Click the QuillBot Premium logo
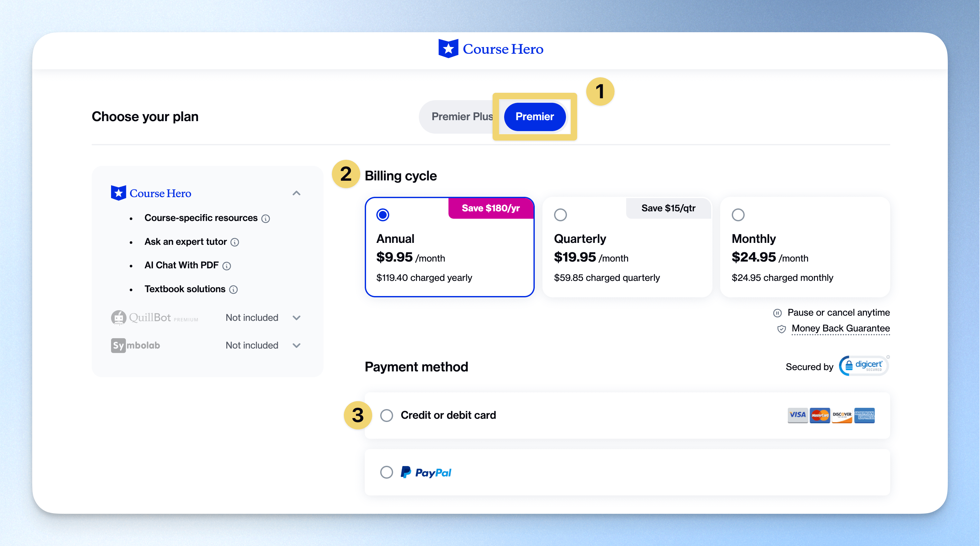This screenshot has width=980, height=546. [x=155, y=318]
